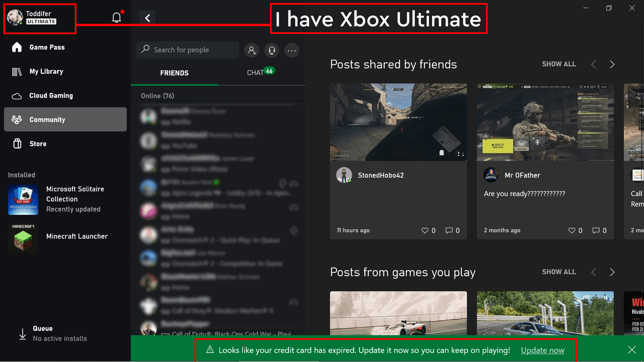Show all posts from games you play
The image size is (644, 362).
coord(559,272)
